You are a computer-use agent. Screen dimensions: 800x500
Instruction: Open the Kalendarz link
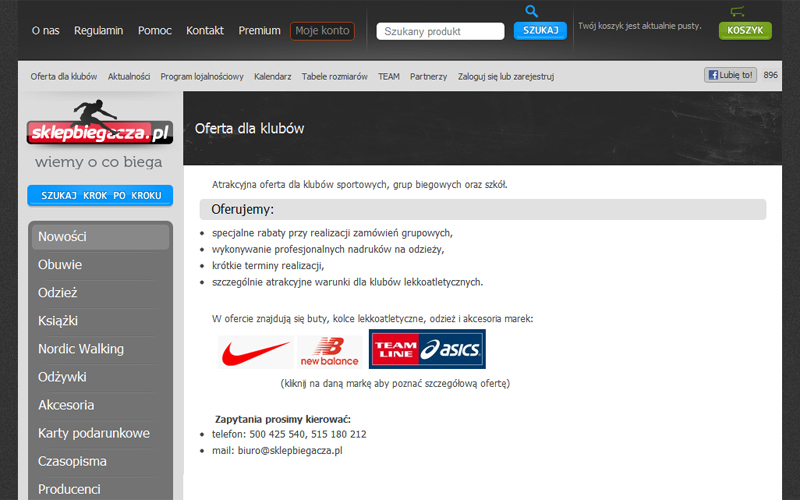272,77
